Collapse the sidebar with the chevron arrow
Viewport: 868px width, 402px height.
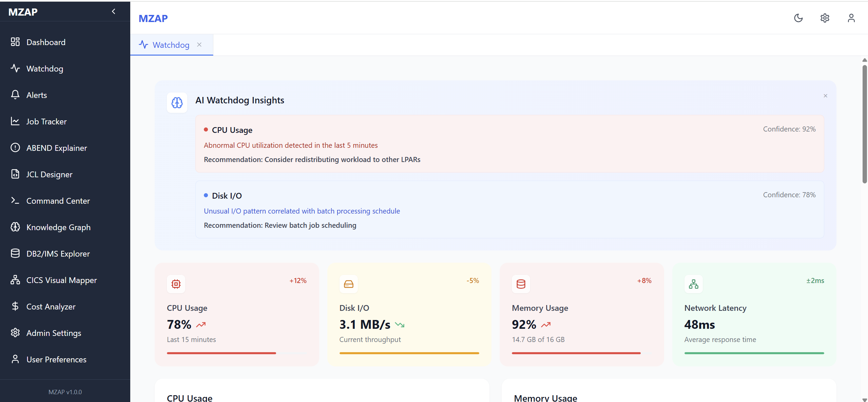(x=114, y=12)
